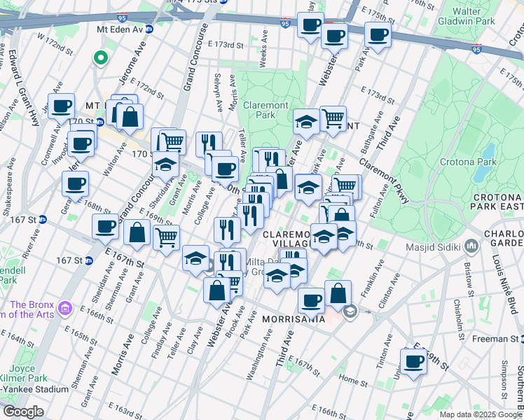The width and height of the screenshot is (524, 420).
Task: Click The Bronx Museum of the Arts icon
Action: point(65,309)
